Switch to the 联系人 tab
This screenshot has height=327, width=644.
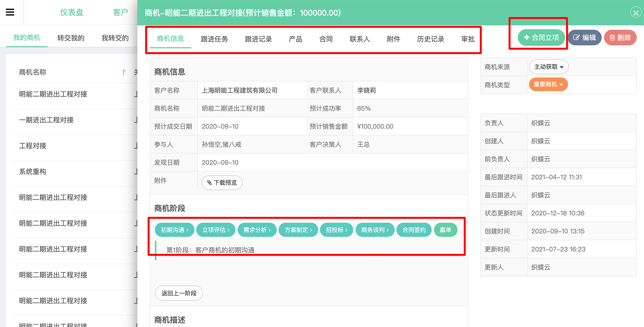[x=360, y=39]
